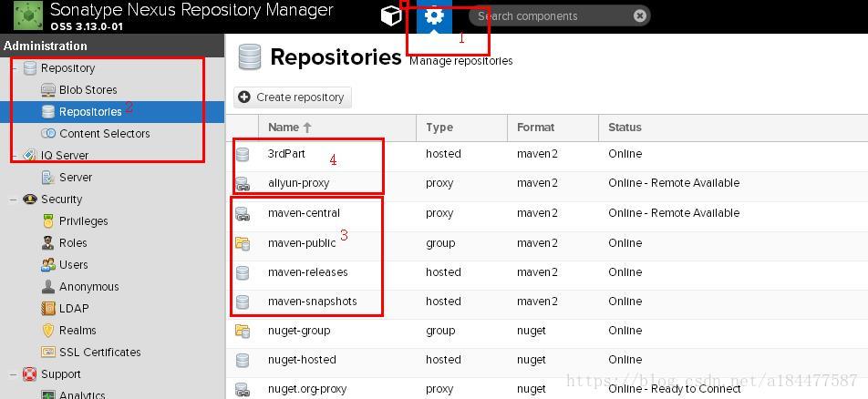
Task: Click the nuget-group folder icon
Action: point(242,331)
